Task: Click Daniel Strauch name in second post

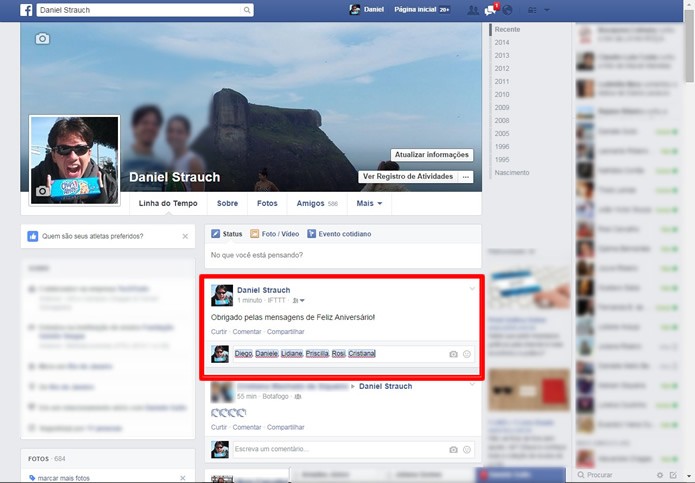Action: pyautogui.click(x=385, y=386)
